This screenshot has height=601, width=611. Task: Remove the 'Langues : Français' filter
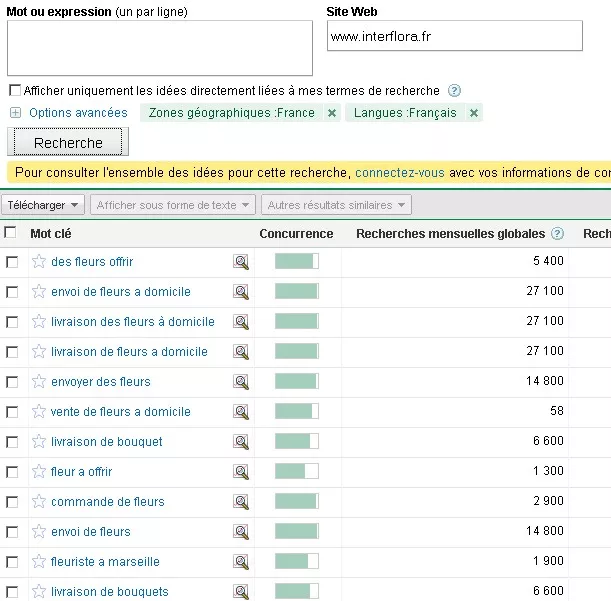[x=474, y=113]
